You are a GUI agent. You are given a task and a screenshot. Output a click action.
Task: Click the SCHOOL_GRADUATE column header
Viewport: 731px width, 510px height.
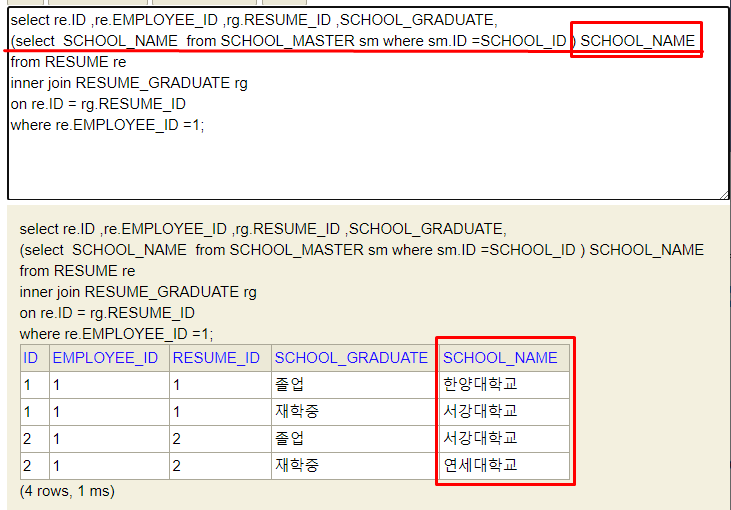351,358
